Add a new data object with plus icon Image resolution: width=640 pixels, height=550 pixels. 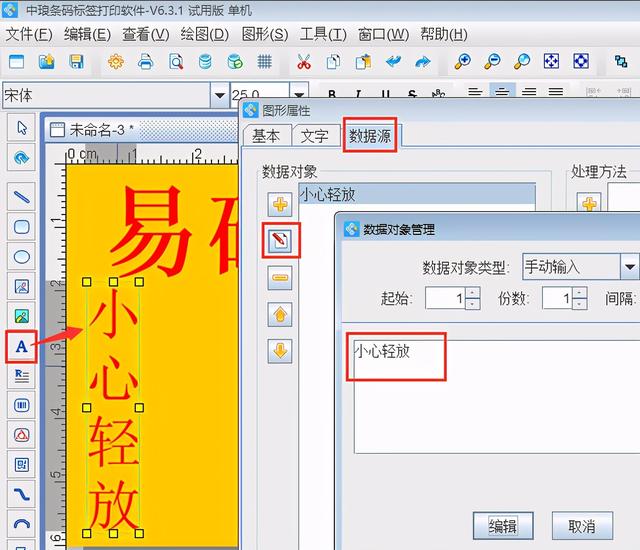(x=280, y=204)
